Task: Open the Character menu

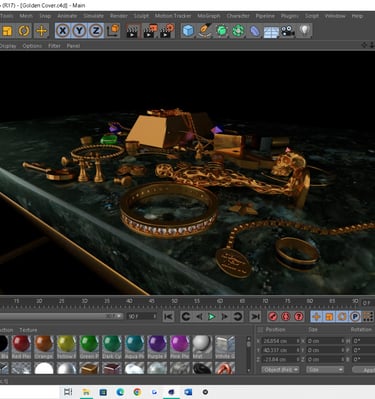Action: (x=238, y=16)
